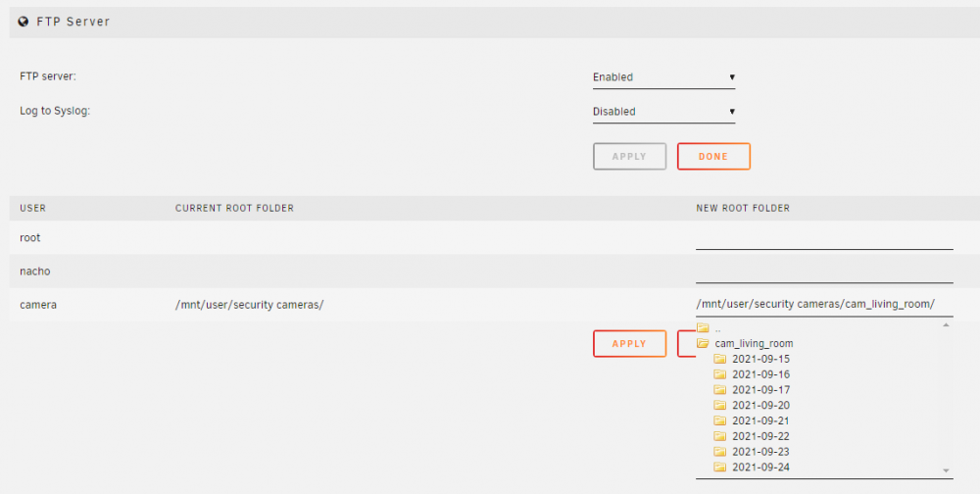The image size is (980, 494).
Task: Select the 2021-09-15 folder
Action: pos(760,359)
